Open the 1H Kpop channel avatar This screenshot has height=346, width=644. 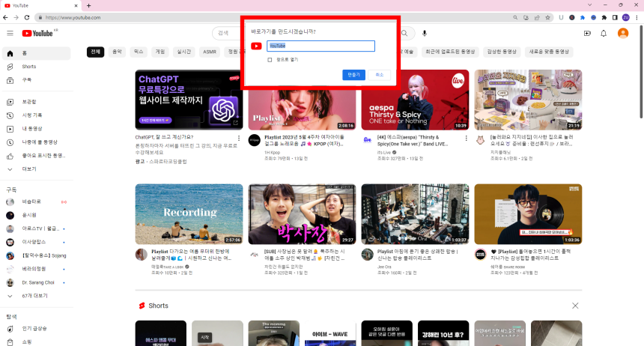[255, 140]
